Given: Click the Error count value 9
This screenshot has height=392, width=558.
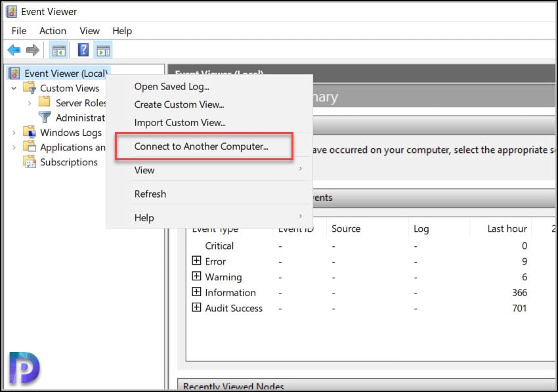Looking at the screenshot, I should tap(525, 262).
